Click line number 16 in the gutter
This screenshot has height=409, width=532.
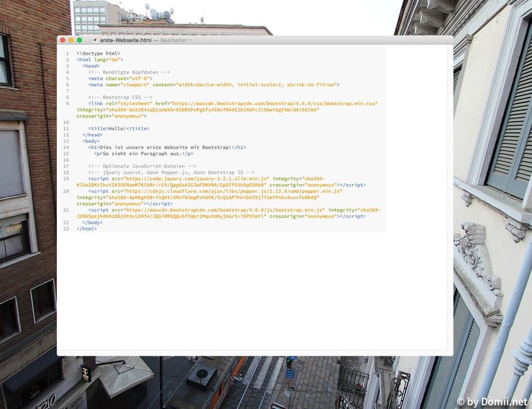point(66,160)
